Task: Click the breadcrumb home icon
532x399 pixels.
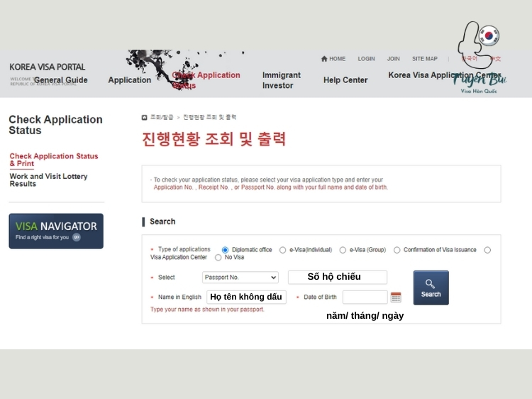Action: tap(145, 117)
